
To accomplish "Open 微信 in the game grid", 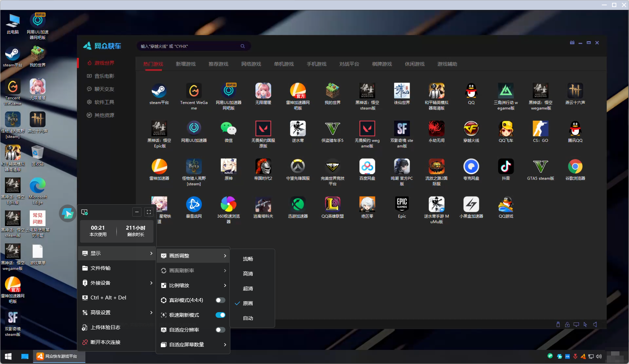I will 229,132.
